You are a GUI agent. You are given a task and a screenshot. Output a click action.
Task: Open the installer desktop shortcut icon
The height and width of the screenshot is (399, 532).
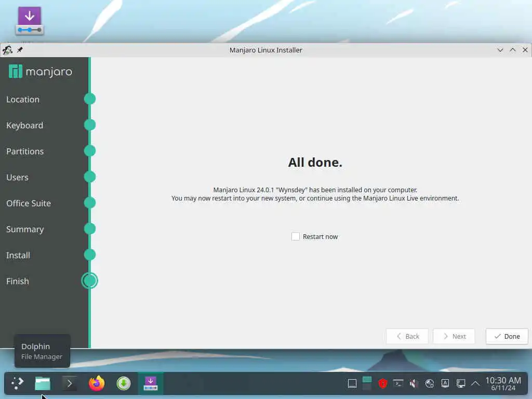[30, 21]
